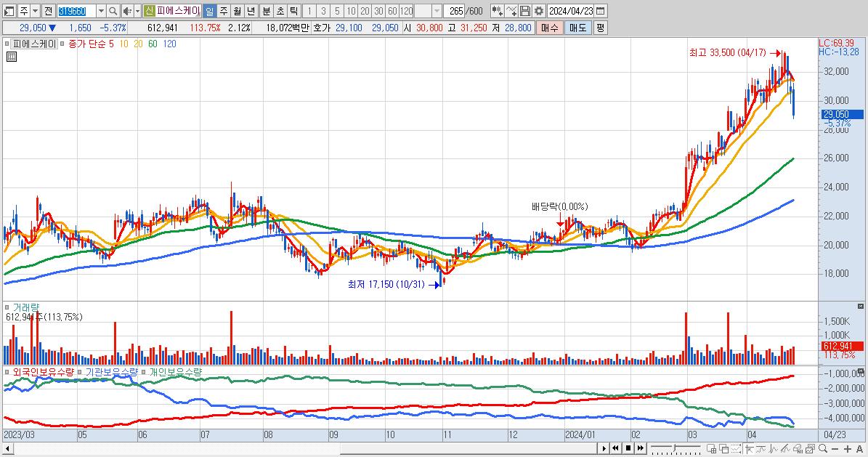Close the volume panel with corner icon
This screenshot has width=868, height=457.
tap(861, 307)
